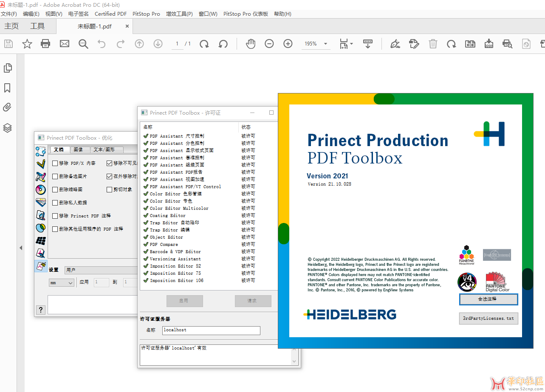This screenshot has width=545, height=392.
Task: Collapse the left navigation pane arrow
Action: tap(20, 248)
